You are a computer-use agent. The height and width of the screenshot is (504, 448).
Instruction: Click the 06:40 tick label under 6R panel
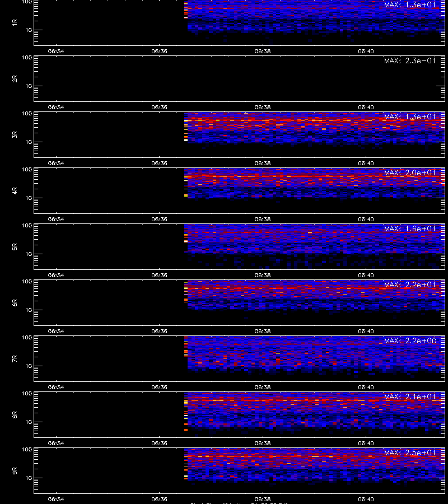(366, 331)
